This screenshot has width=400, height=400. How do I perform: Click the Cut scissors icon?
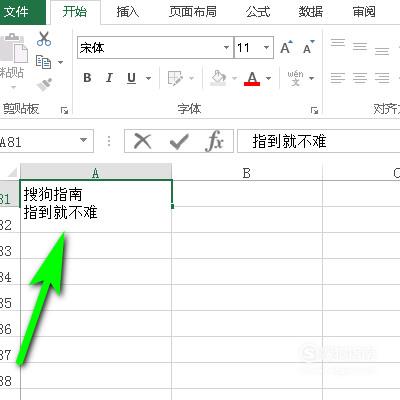point(44,39)
